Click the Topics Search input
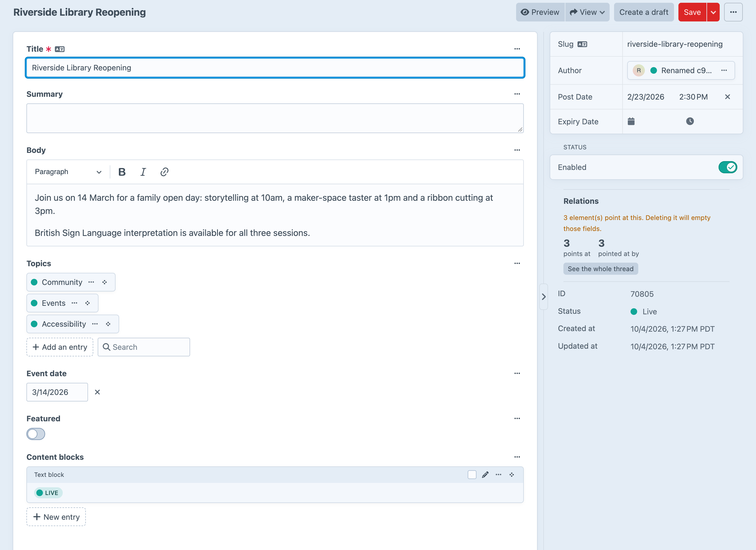The width and height of the screenshot is (756, 550). [144, 347]
